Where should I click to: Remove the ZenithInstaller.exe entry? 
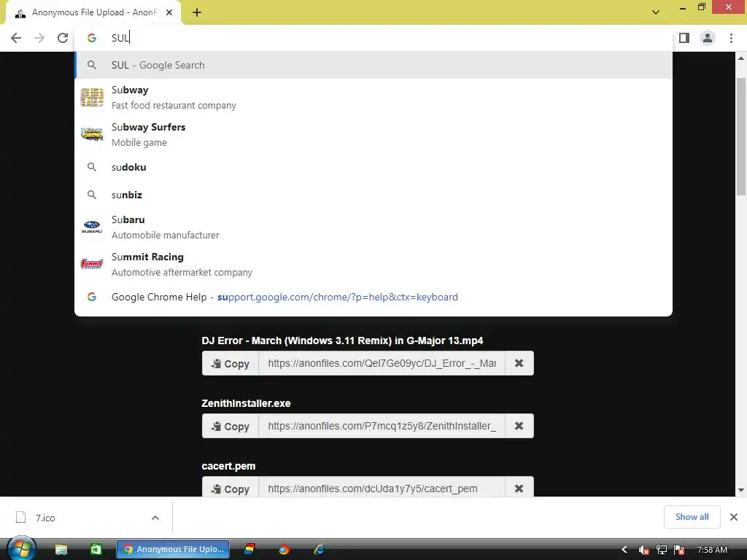(519, 426)
